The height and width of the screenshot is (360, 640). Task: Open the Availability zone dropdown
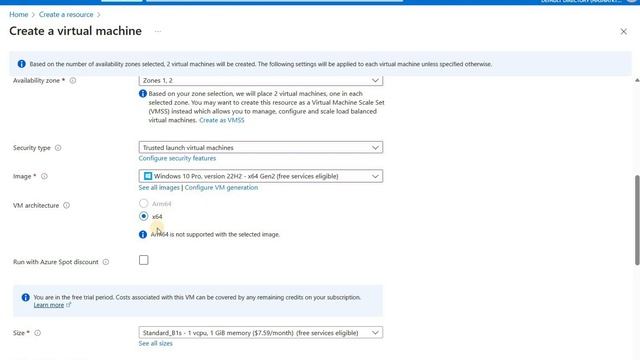(x=260, y=80)
